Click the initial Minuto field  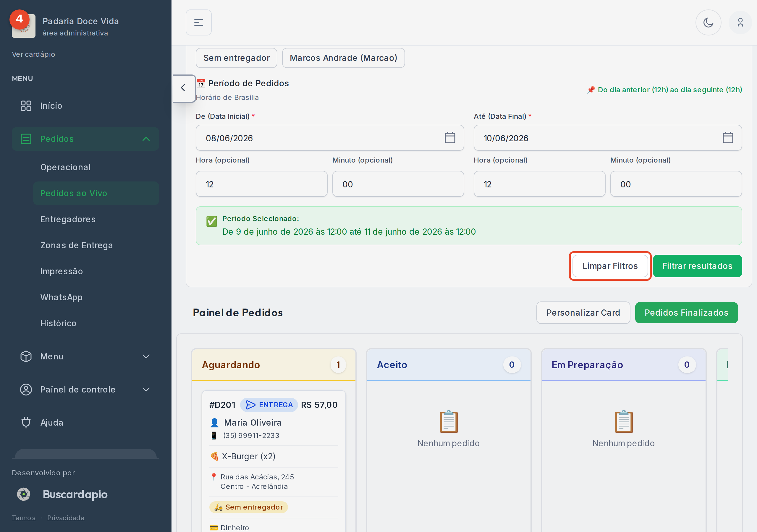[x=398, y=184]
